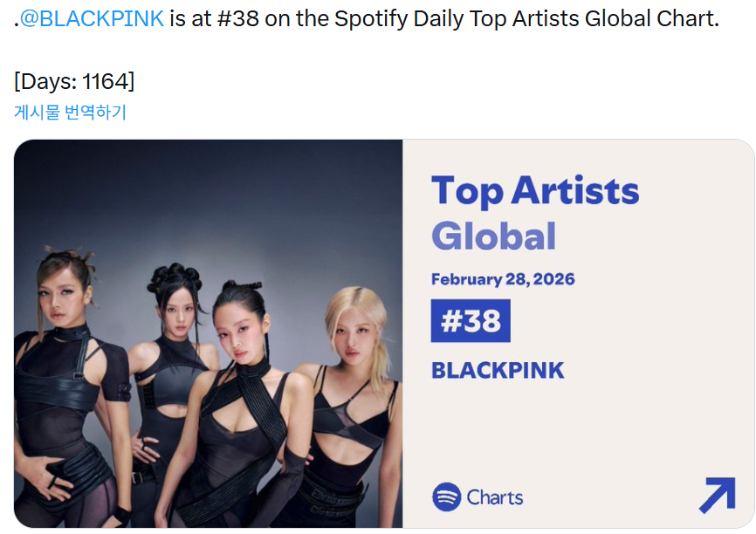Click the February 28, 2026 date
The height and width of the screenshot is (534, 756).
[503, 279]
